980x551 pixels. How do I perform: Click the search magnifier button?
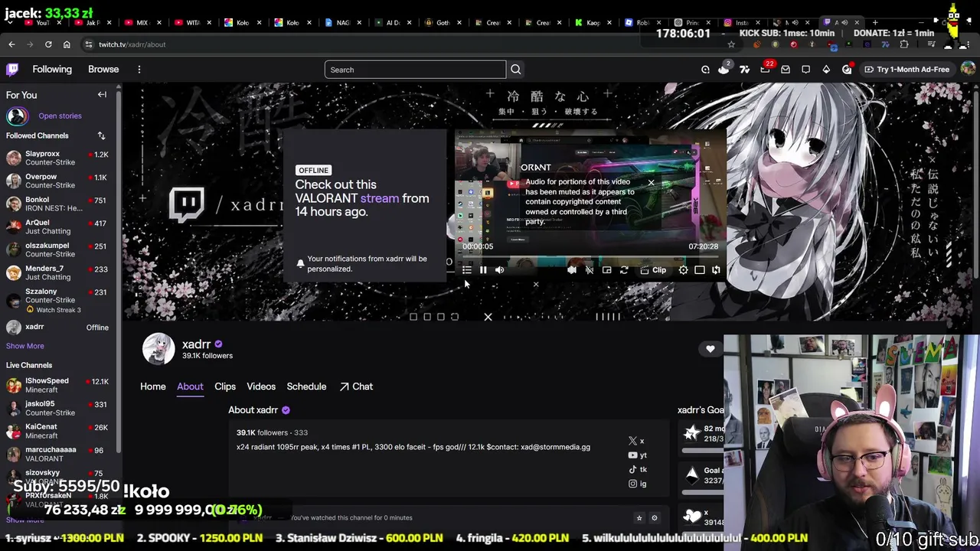point(515,70)
